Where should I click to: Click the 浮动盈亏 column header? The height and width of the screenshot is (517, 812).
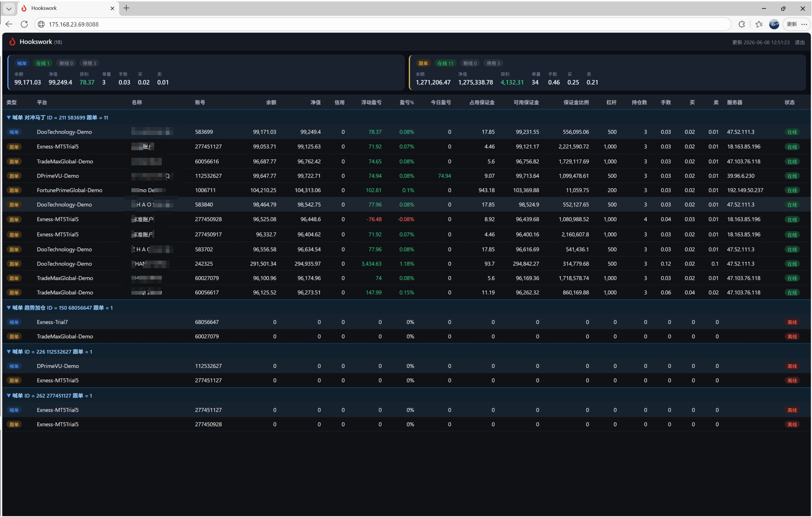click(371, 102)
